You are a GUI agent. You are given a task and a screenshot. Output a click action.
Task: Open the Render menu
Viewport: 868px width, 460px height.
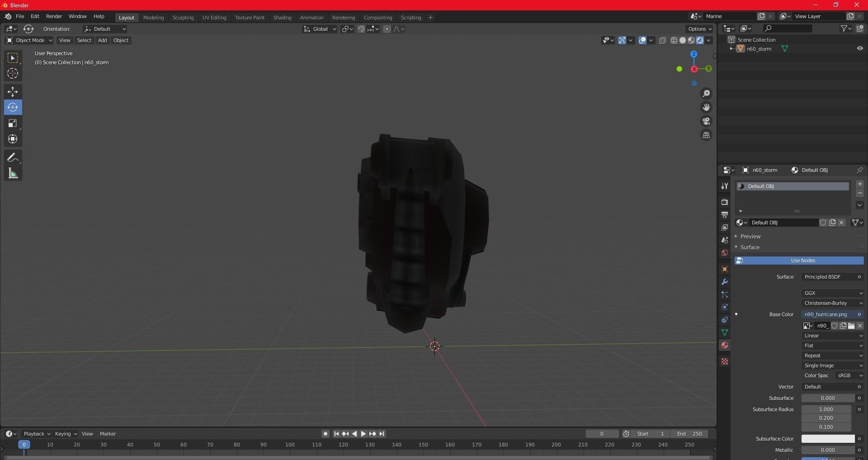[x=54, y=16]
